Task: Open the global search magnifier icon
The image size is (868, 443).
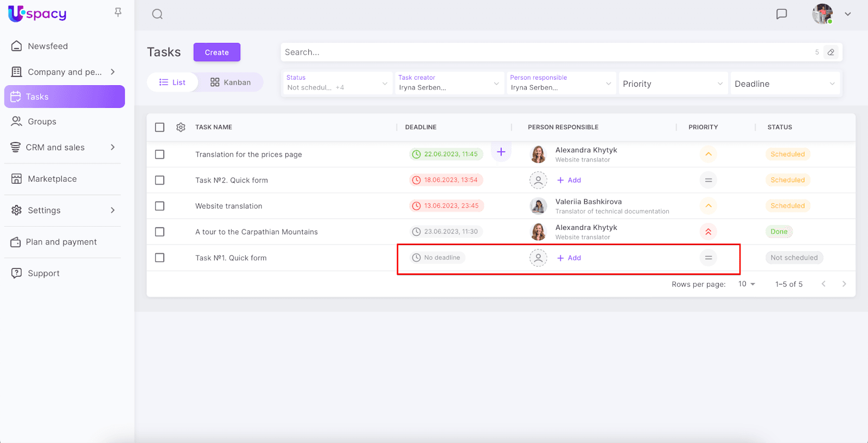Action: (x=157, y=14)
